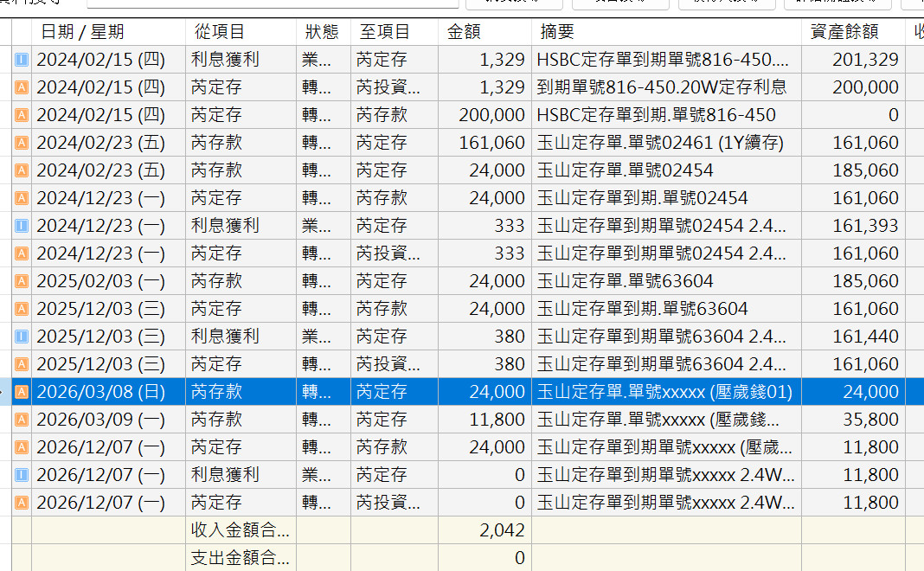
Task: Click the 2,042 income total cell
Action: pos(484,530)
